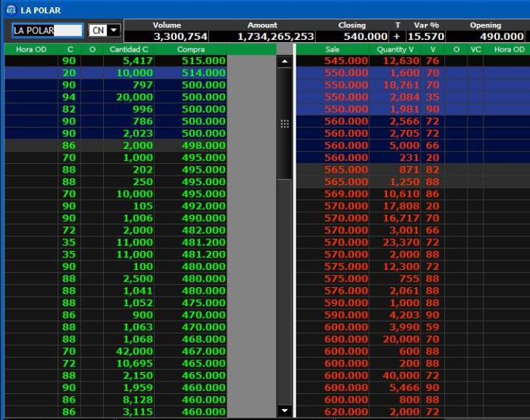Select the sale quantity 18,761
The height and width of the screenshot is (420, 530).
coord(401,85)
